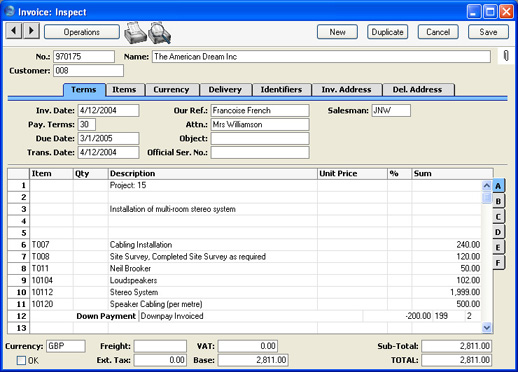The image size is (518, 372).
Task: Go to the previous invoice record
Action: [14, 31]
